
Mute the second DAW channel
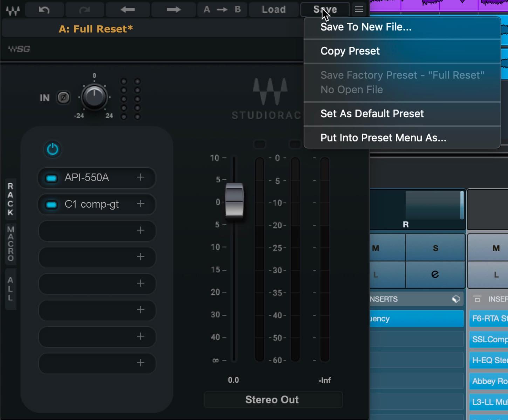(488, 248)
